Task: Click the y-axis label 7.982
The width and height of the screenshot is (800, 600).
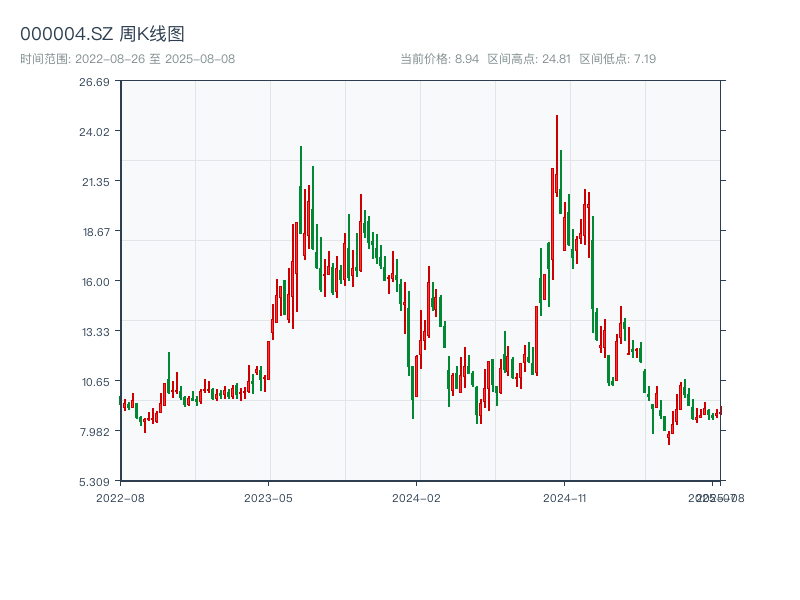Action: point(94,432)
